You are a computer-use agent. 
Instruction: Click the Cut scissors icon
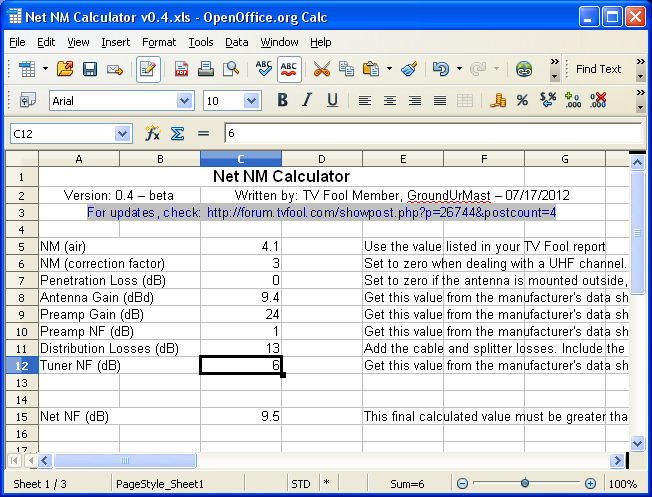point(321,69)
